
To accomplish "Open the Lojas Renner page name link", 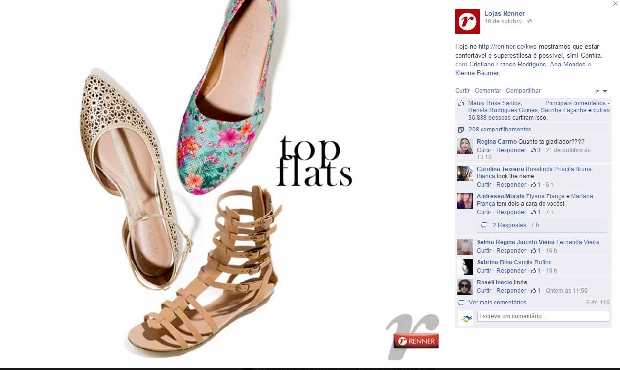I will coord(505,13).
